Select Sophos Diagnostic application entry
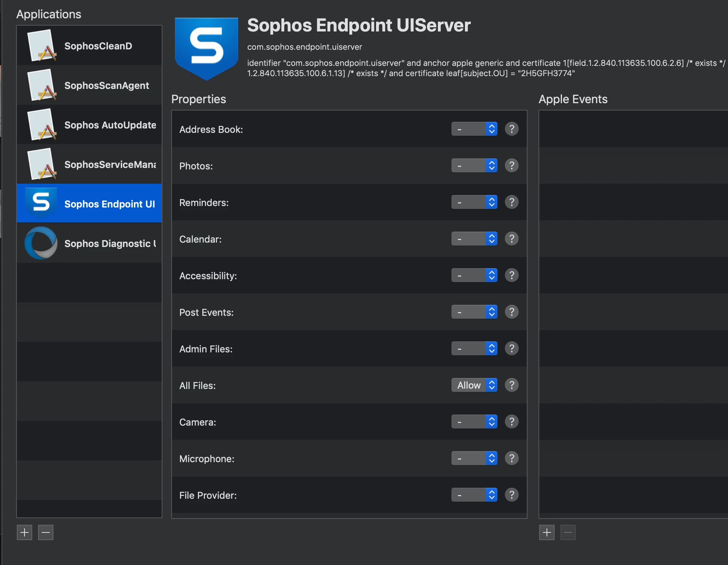Image resolution: width=728 pixels, height=565 pixels. 89,243
